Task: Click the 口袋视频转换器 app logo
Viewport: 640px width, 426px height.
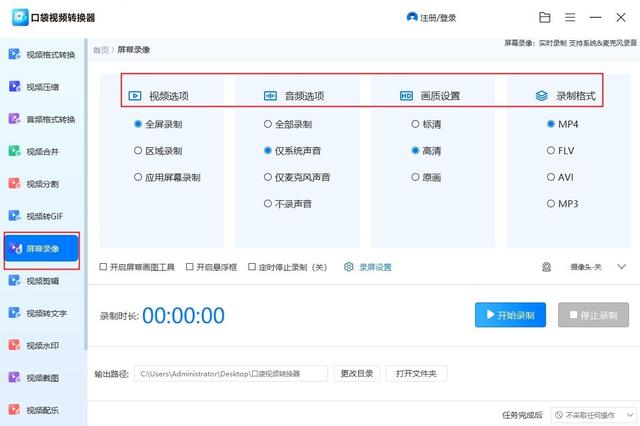Action: click(20, 17)
